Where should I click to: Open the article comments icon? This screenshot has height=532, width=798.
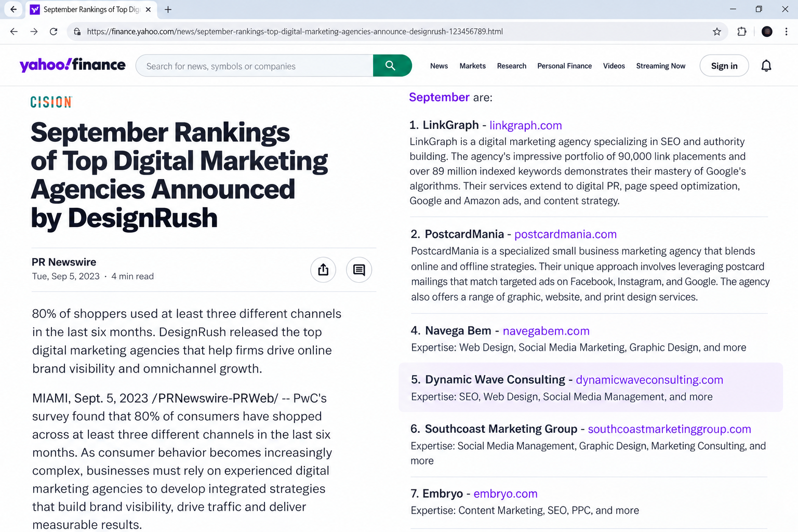pos(359,270)
